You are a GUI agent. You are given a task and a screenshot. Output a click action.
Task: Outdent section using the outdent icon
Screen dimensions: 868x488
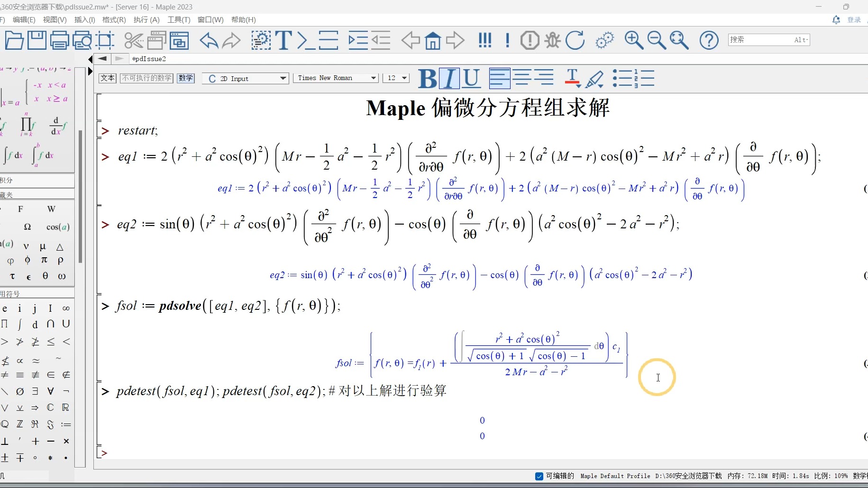381,40
